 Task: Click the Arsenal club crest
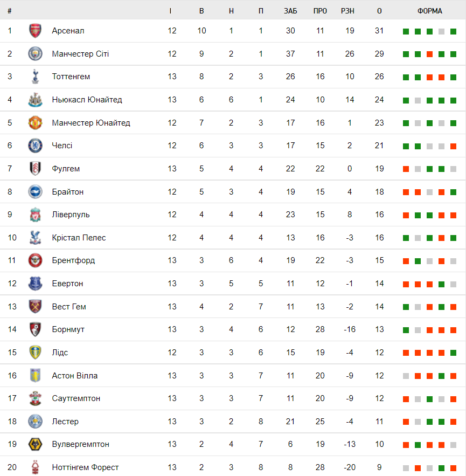click(x=35, y=31)
